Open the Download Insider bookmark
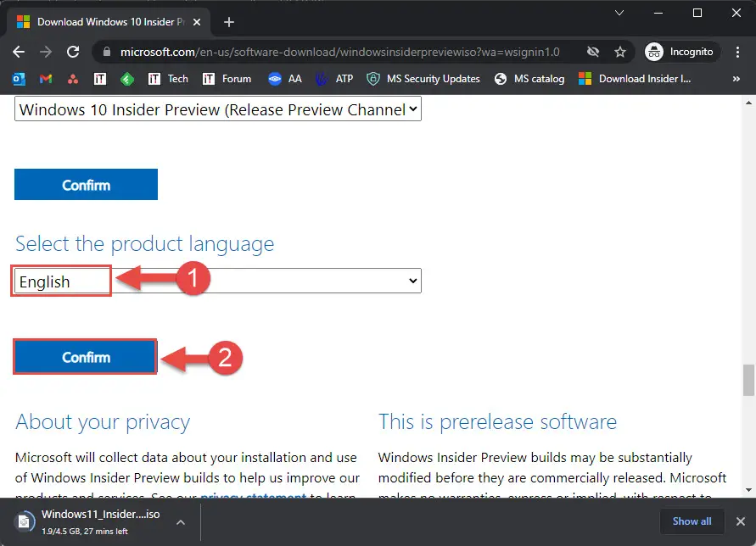The height and width of the screenshot is (546, 756). pyautogui.click(x=635, y=79)
